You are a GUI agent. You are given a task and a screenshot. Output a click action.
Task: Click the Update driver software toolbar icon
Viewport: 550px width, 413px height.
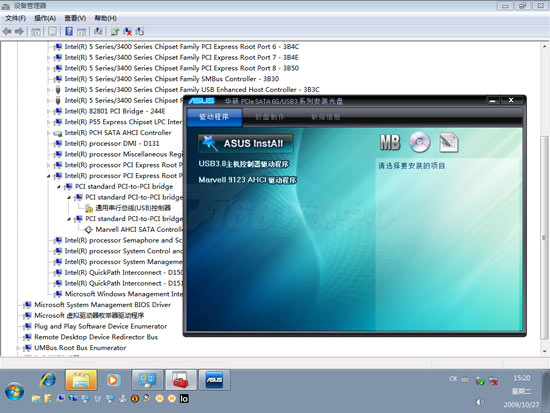[115, 32]
